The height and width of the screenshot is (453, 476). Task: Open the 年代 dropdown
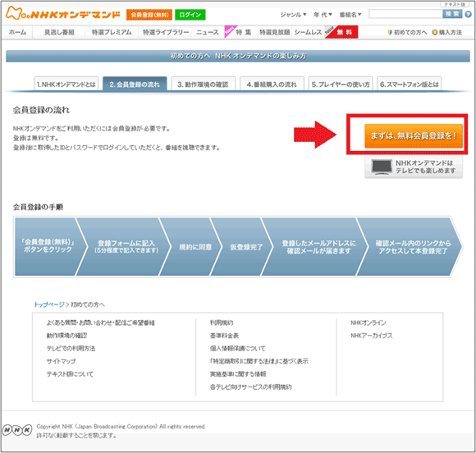(323, 15)
